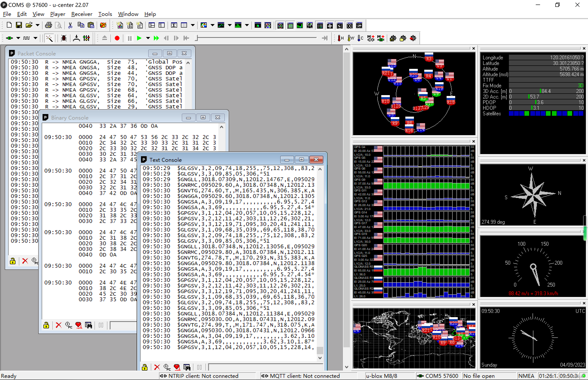
Task: Open the Tools menu
Action: 105,14
